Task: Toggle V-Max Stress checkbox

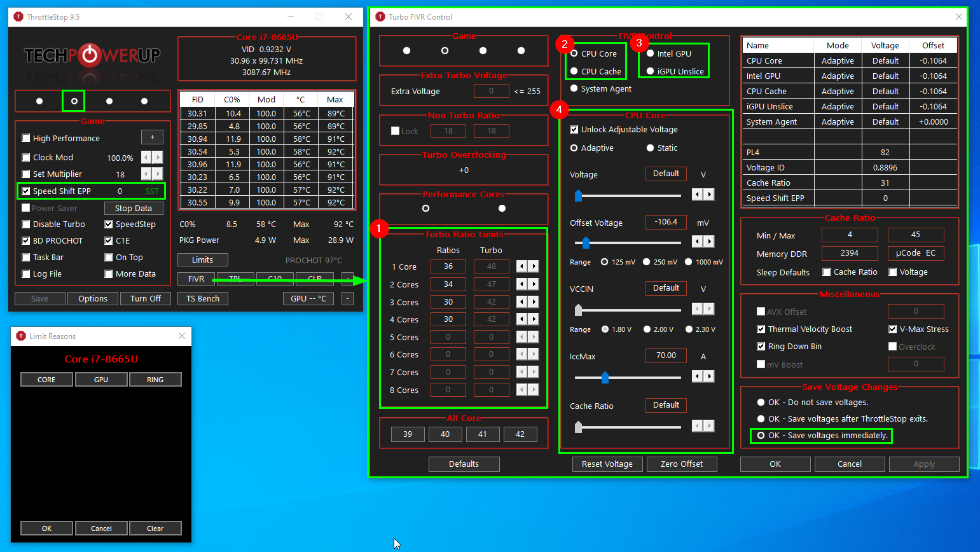Action: pyautogui.click(x=892, y=329)
